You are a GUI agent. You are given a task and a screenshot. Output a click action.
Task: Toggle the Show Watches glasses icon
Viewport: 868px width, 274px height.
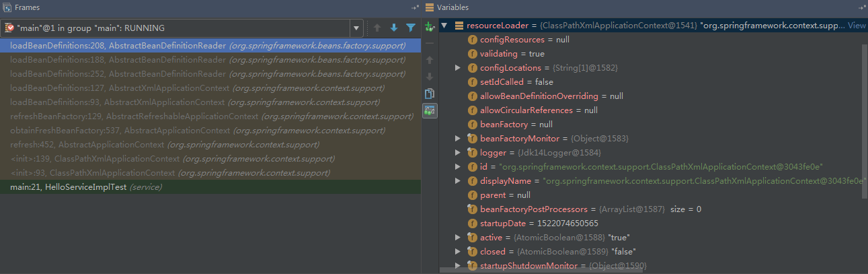(430, 110)
